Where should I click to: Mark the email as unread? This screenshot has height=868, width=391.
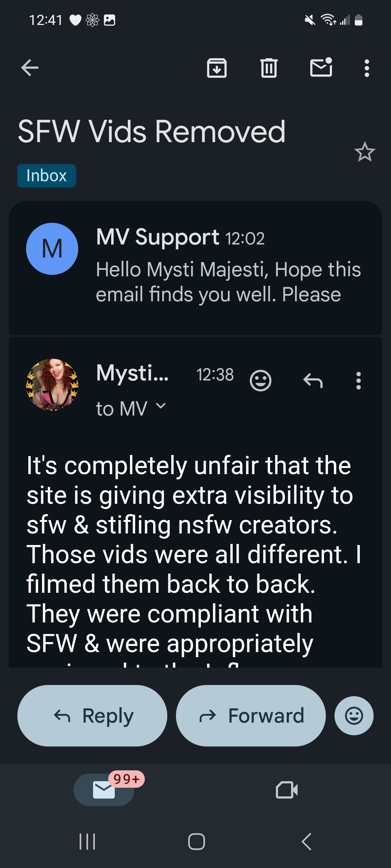click(321, 67)
